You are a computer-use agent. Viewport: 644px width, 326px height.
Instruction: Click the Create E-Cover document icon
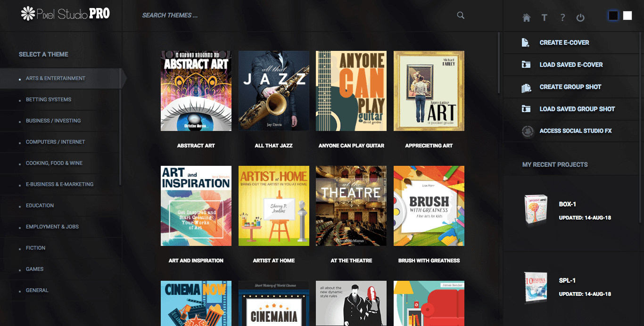[x=526, y=43]
